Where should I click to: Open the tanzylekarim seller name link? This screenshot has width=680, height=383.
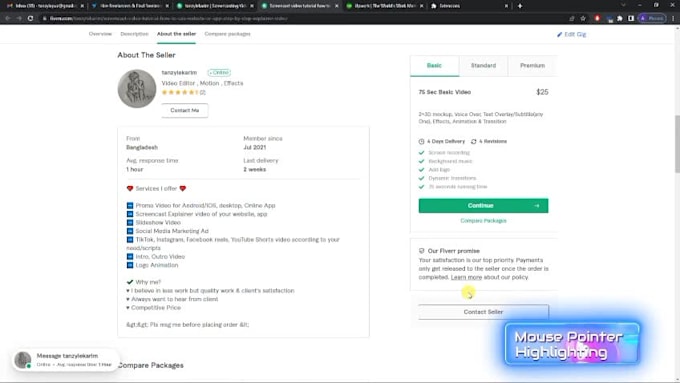tap(179, 72)
